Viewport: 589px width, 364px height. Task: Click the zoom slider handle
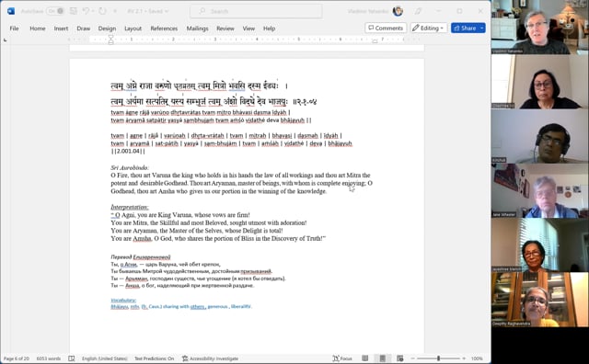[x=438, y=358]
